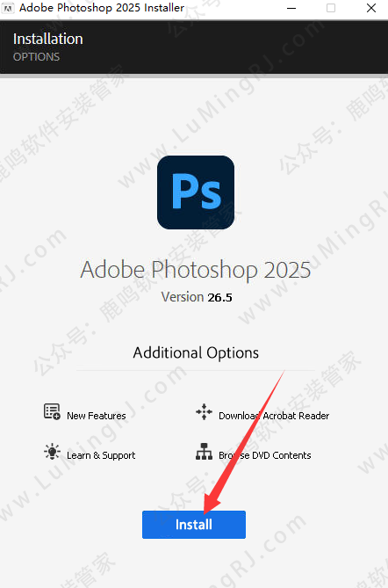The height and width of the screenshot is (588, 388).
Task: Open the Browse DVD Contents text link
Action: click(265, 455)
